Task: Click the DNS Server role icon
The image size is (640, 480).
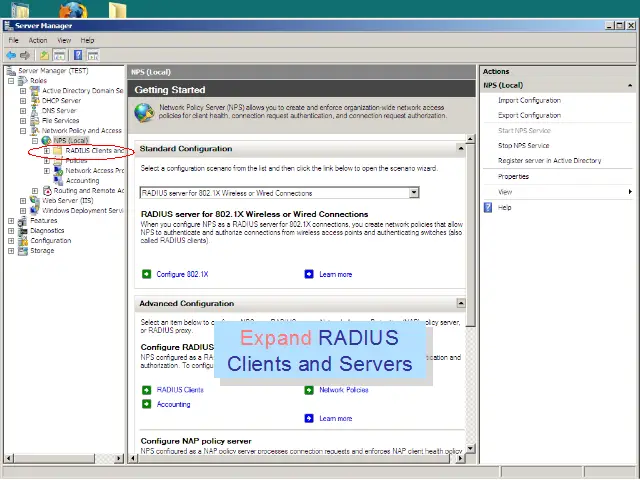Action: pyautogui.click(x=35, y=111)
